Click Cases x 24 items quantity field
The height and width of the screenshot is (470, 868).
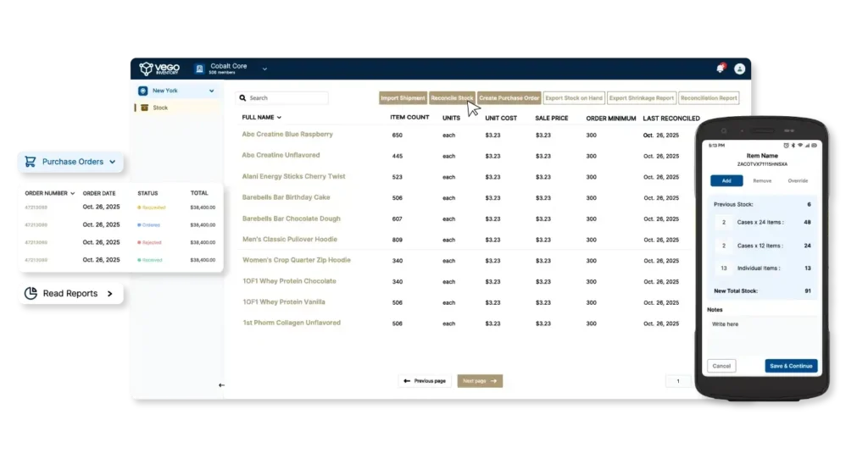click(724, 222)
